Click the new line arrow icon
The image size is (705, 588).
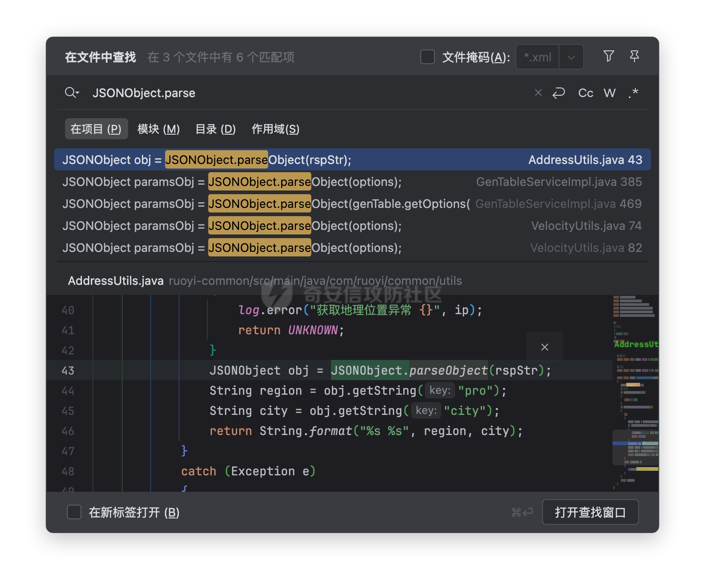pos(559,93)
